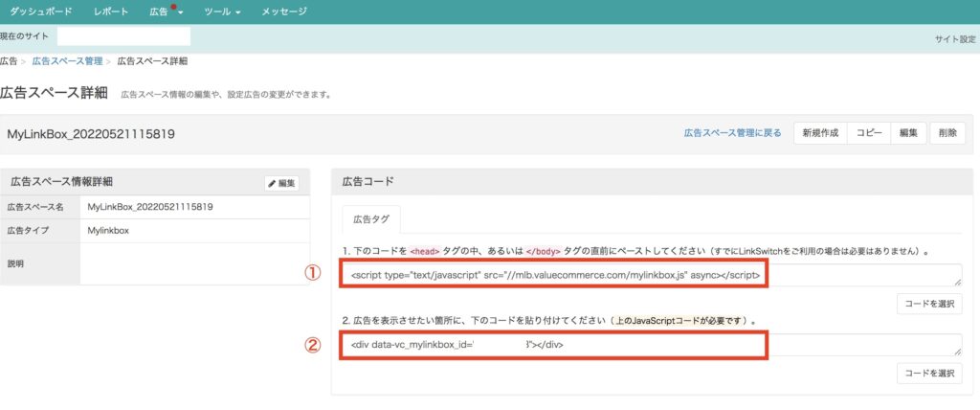
Task: Click the 広告スペース詳細 breadcrumb text
Action: pos(152,61)
